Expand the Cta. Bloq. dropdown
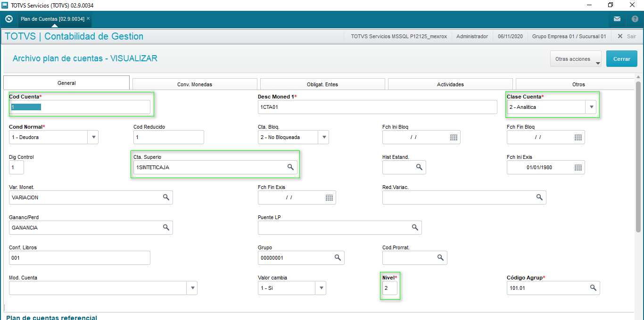This screenshot has width=644, height=320. click(x=323, y=137)
